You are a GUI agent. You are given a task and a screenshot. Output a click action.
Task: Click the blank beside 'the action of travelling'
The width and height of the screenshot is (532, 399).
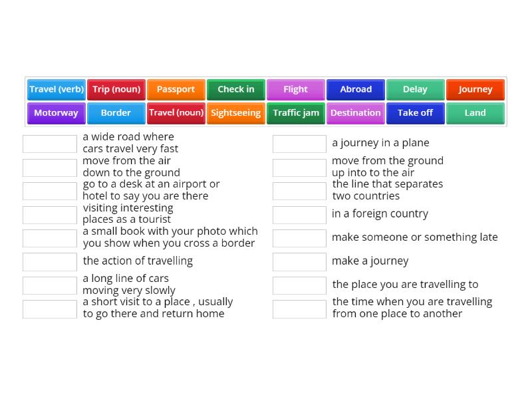(49, 261)
